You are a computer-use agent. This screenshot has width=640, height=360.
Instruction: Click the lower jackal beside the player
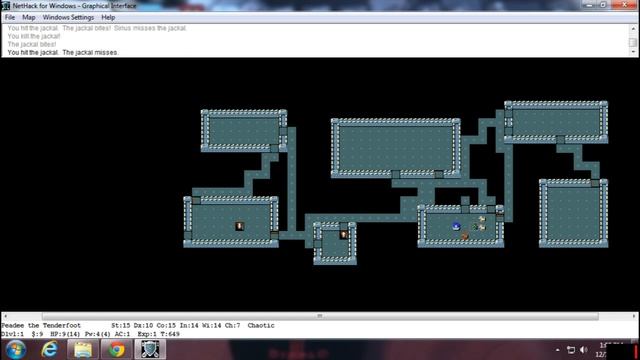(x=482, y=227)
